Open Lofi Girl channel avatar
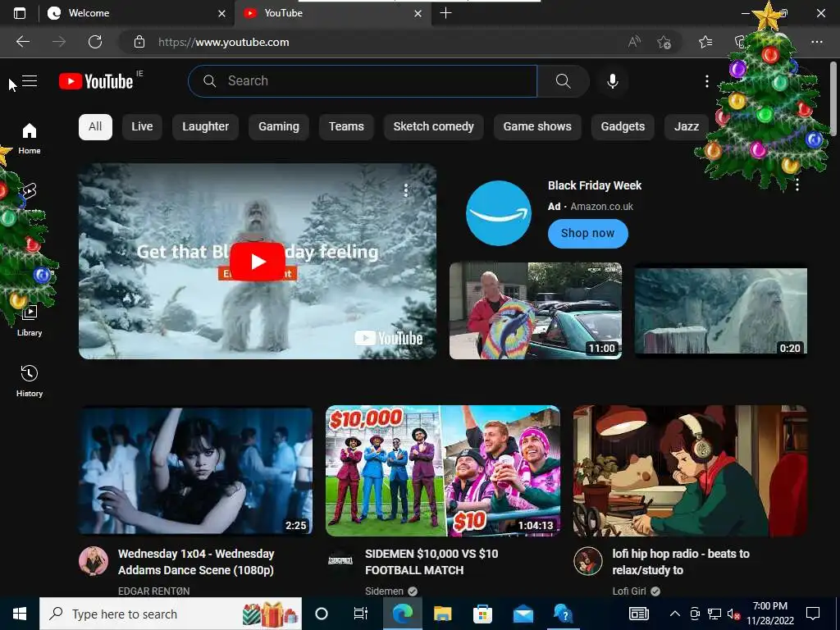840x630 pixels. tap(588, 561)
